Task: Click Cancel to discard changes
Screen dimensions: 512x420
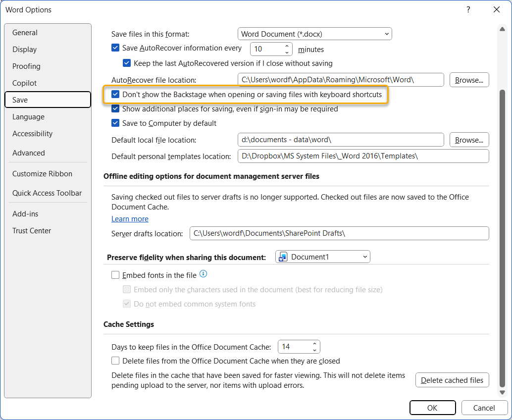Action: point(484,408)
